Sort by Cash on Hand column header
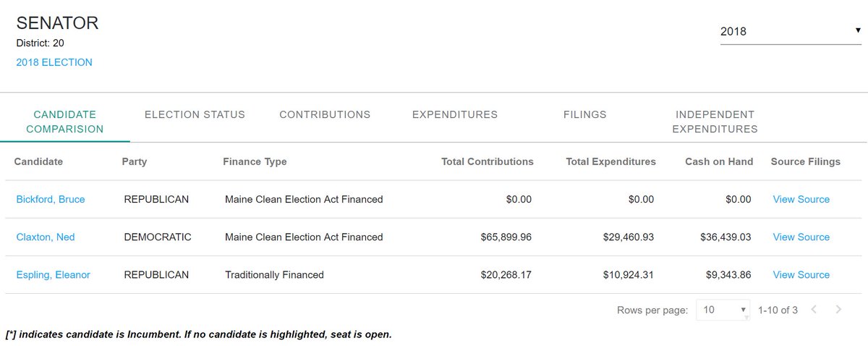This screenshot has height=346, width=868. coord(719,161)
